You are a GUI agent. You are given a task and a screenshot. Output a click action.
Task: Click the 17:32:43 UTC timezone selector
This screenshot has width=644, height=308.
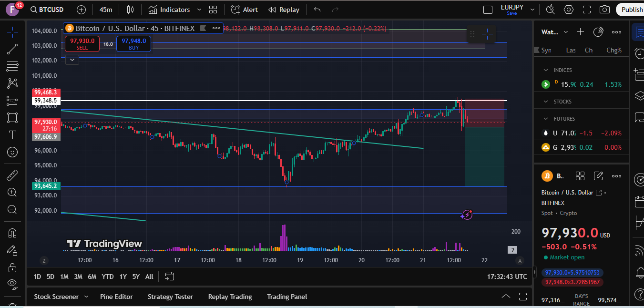[x=507, y=277]
